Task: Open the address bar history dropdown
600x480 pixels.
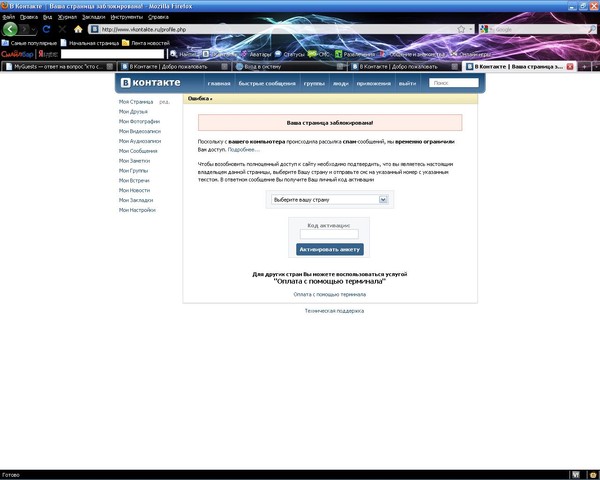Action: pos(470,29)
